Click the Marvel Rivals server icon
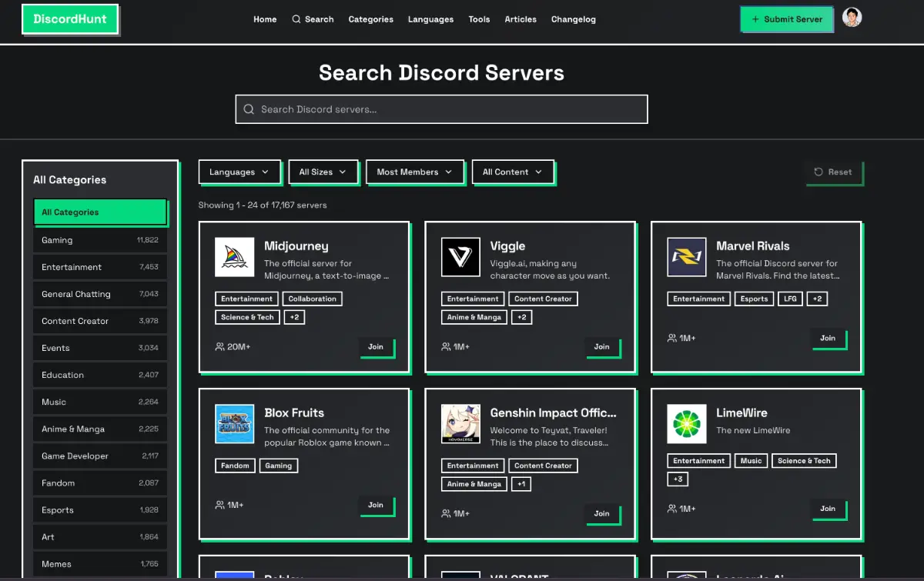Screen dimensions: 924x581 click(687, 257)
